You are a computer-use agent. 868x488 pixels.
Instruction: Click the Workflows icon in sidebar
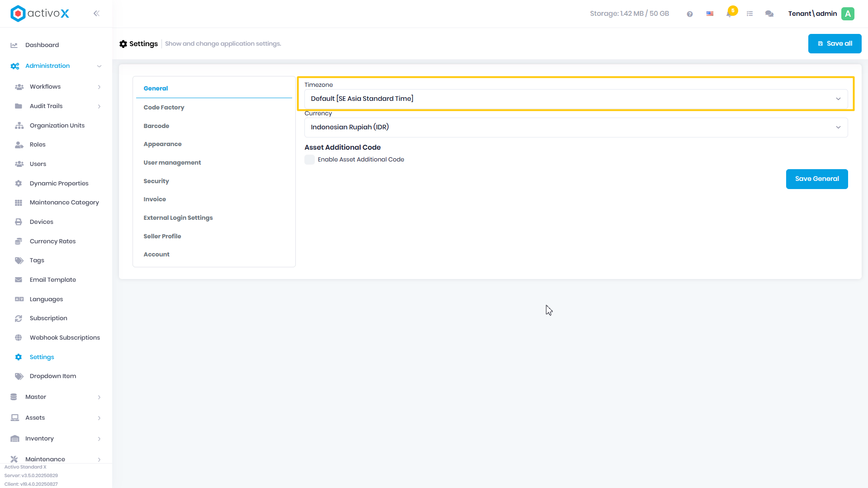(x=19, y=87)
